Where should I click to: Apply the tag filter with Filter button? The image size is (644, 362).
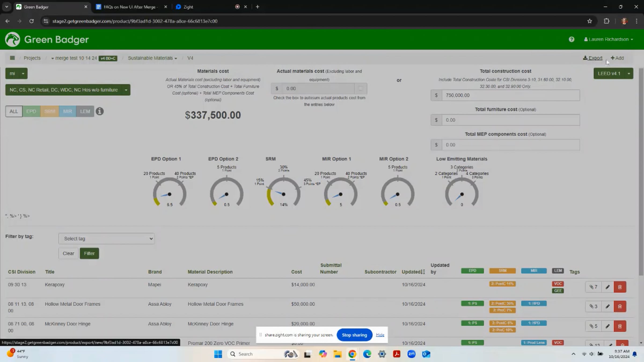click(89, 253)
